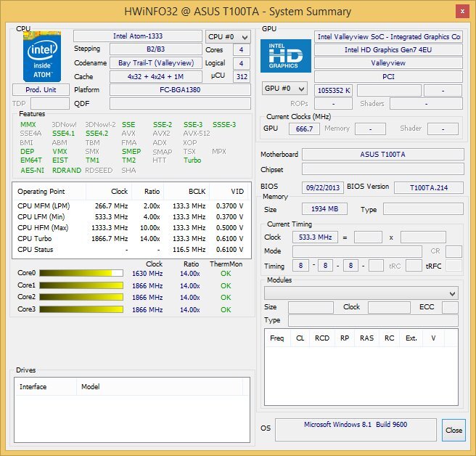
Task: Click the Close button
Action: 454,430
